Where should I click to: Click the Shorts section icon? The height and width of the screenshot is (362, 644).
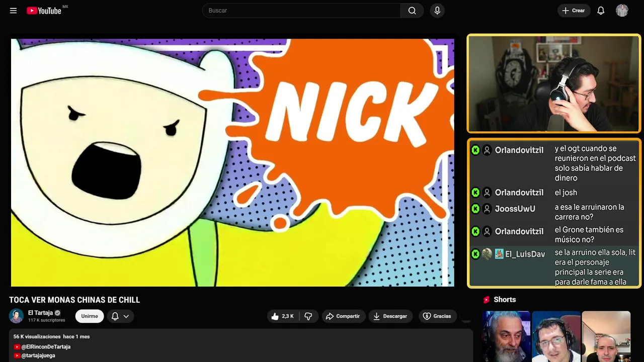tap(487, 300)
